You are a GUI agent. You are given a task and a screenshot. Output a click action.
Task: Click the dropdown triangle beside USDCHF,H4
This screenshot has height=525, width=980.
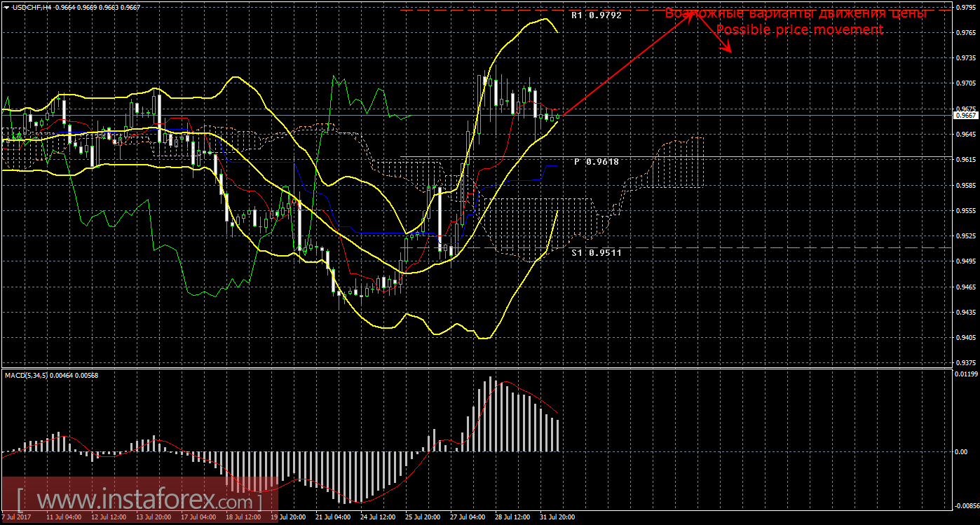click(6, 6)
